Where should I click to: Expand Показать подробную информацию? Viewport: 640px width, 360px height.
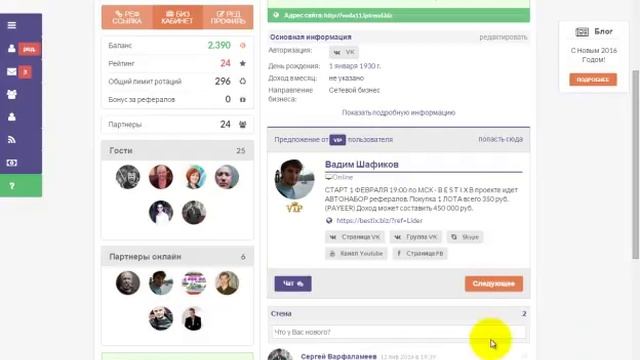tap(398, 113)
